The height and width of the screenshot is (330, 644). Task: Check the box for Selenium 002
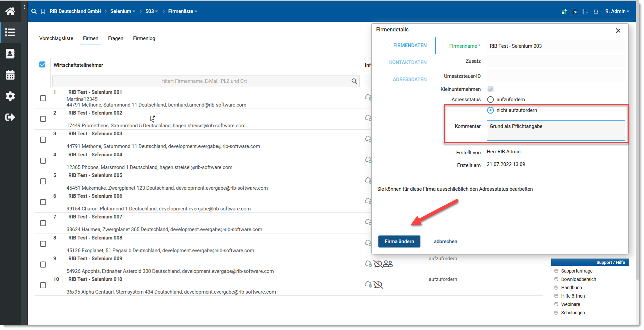[x=43, y=119]
